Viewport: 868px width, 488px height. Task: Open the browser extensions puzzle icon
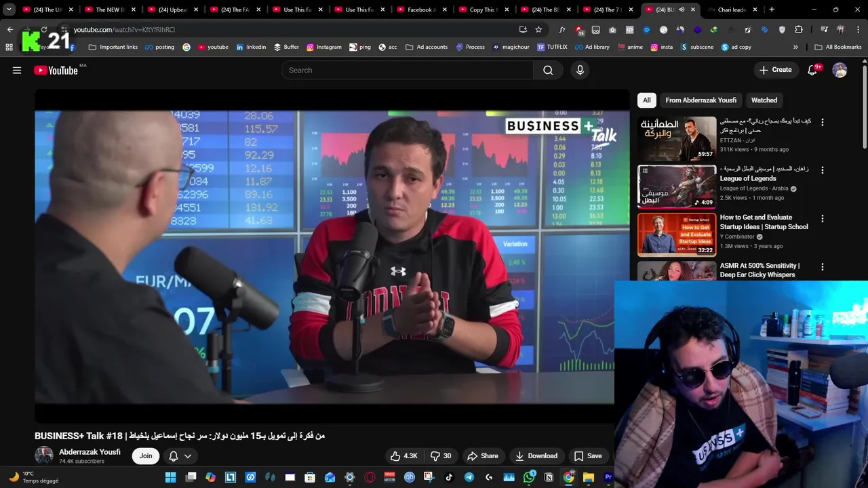click(799, 30)
